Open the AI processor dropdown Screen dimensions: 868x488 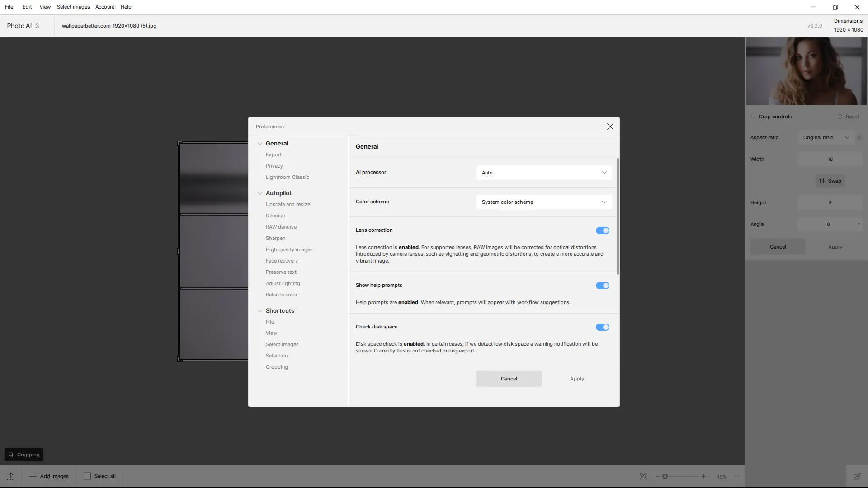tap(544, 173)
